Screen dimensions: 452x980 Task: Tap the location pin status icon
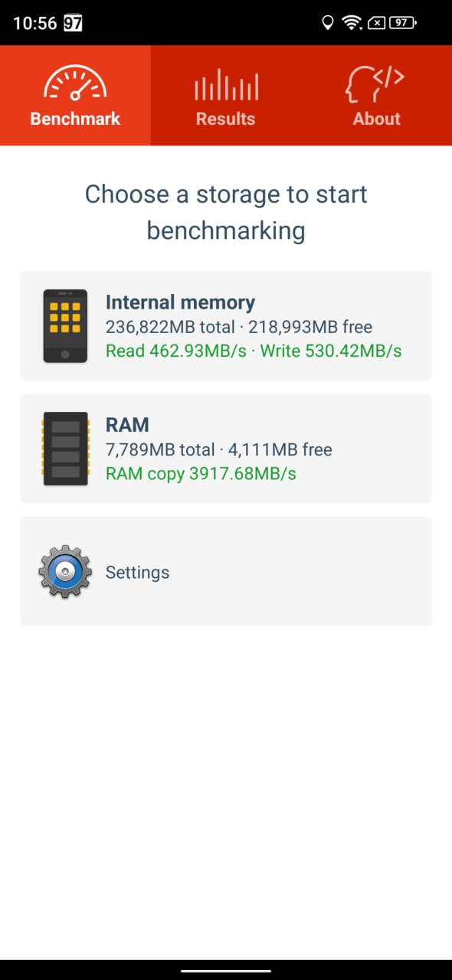point(328,23)
